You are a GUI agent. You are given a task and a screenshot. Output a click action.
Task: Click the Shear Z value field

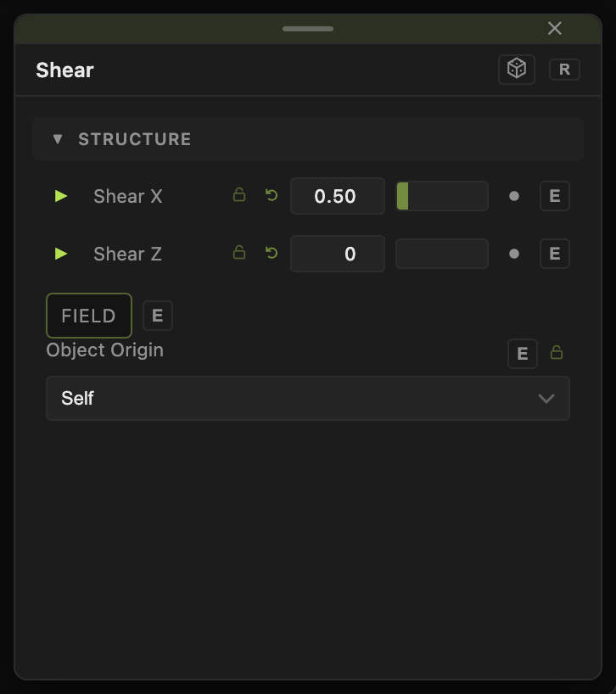coord(337,254)
